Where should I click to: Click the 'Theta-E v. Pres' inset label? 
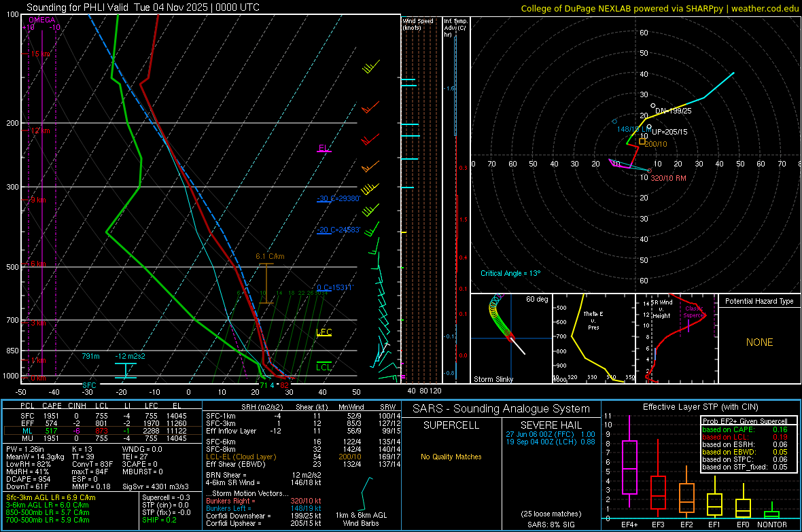(x=593, y=320)
